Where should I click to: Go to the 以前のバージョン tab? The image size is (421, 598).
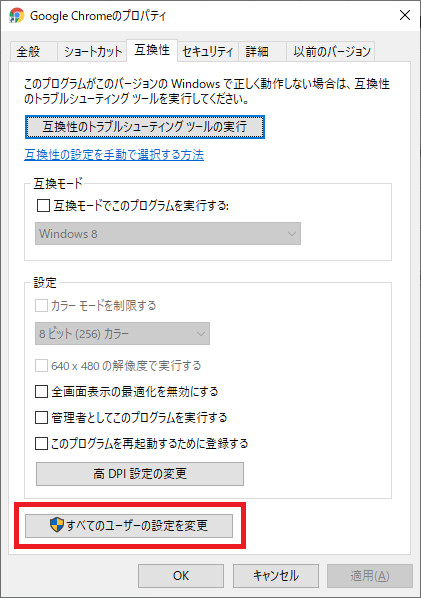pos(331,51)
